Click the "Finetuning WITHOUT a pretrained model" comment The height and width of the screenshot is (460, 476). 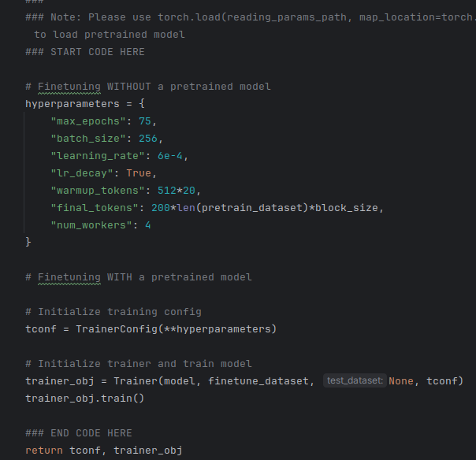click(x=148, y=86)
